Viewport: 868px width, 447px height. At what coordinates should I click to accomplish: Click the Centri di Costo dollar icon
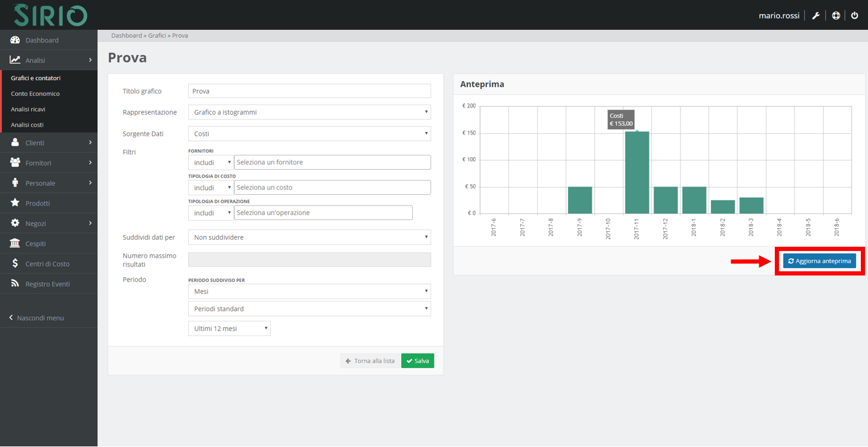[16, 264]
